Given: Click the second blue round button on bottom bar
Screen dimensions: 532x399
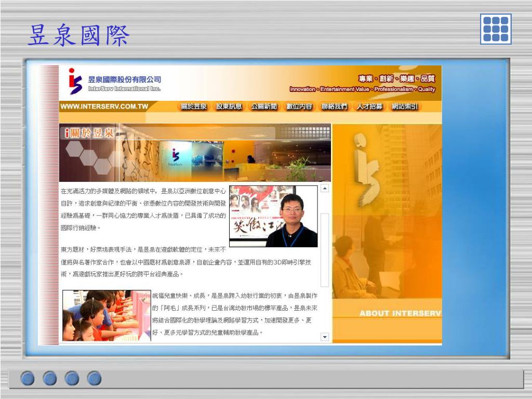Looking at the screenshot, I should click(50, 378).
